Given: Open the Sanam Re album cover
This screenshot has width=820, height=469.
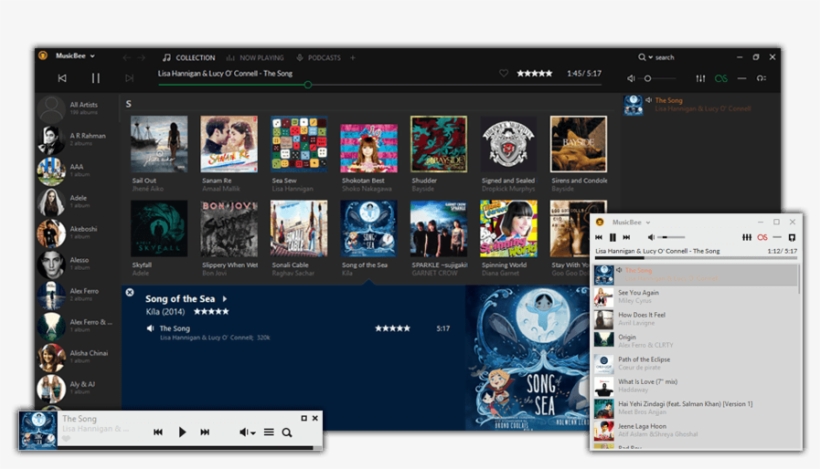Looking at the screenshot, I should 229,144.
